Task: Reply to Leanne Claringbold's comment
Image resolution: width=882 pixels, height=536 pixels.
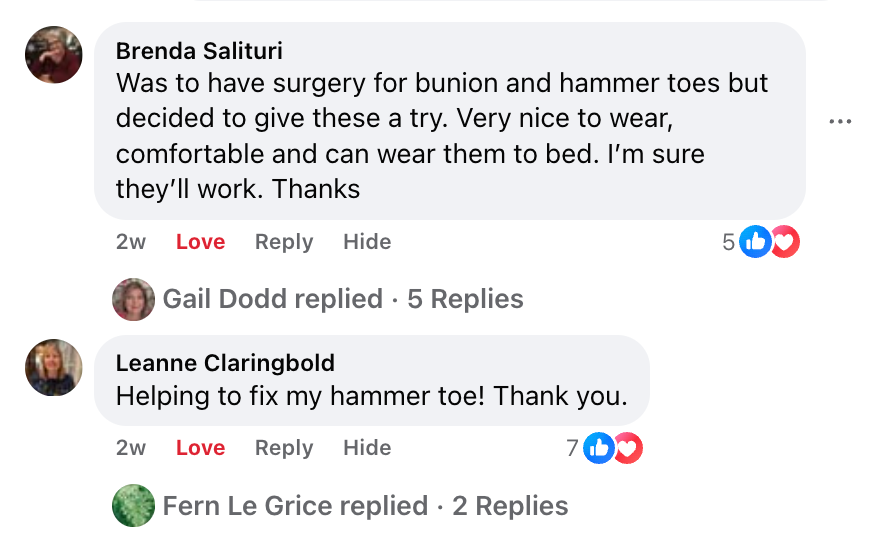Action: point(284,448)
